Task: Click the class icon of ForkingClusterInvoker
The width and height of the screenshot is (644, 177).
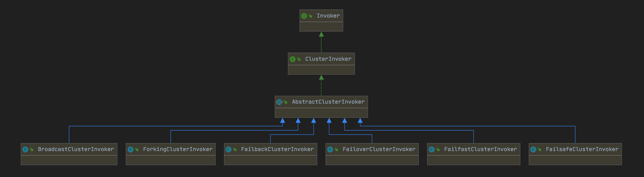Action: click(x=131, y=150)
